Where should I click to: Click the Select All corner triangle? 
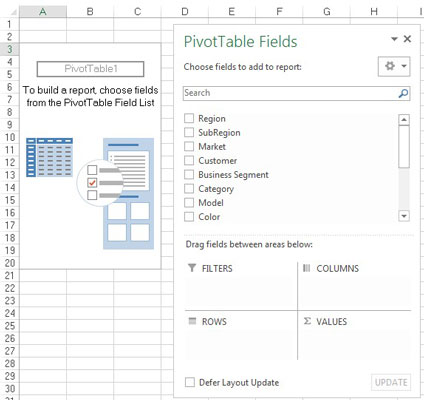(13, 12)
